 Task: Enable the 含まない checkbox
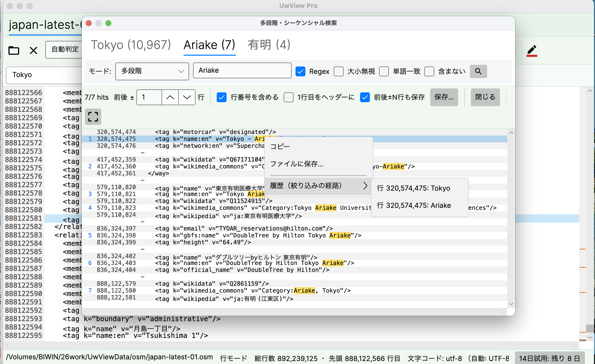[429, 71]
